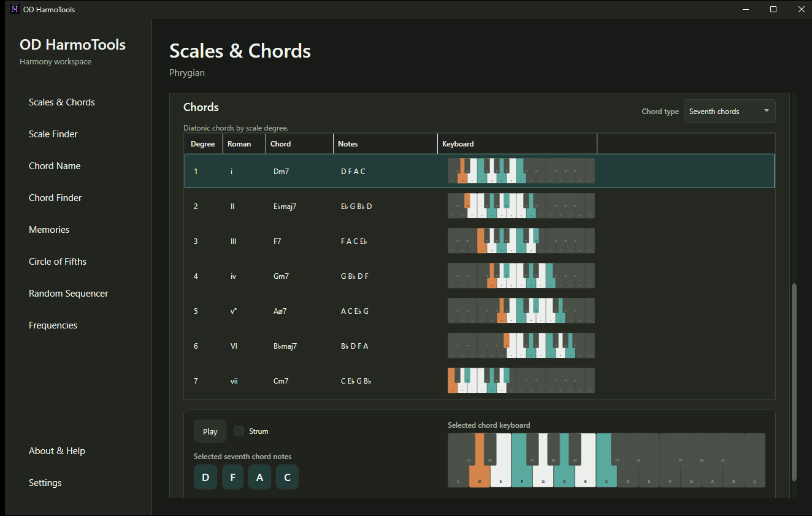The image size is (812, 516).
Task: Click the white E key on selected chord keyboard
Action: pos(501,475)
